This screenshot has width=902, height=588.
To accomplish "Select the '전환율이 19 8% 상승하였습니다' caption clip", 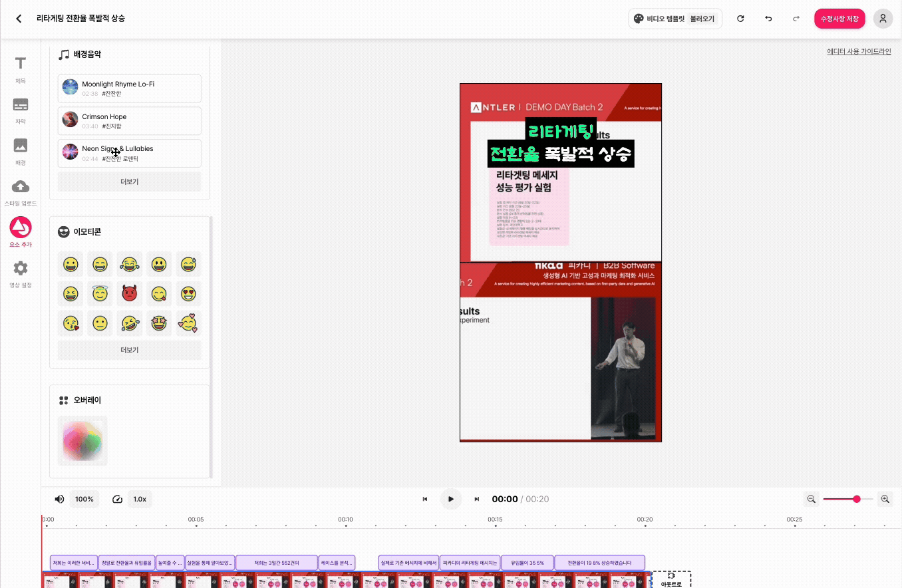I will coord(599,563).
